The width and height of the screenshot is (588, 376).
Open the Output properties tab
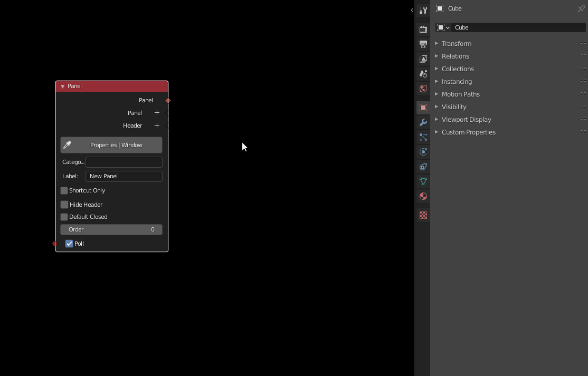(x=423, y=44)
